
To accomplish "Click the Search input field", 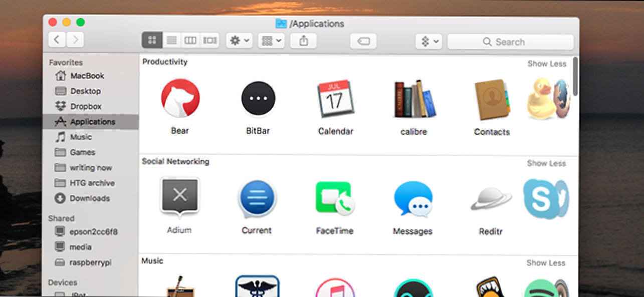I will click(x=510, y=42).
